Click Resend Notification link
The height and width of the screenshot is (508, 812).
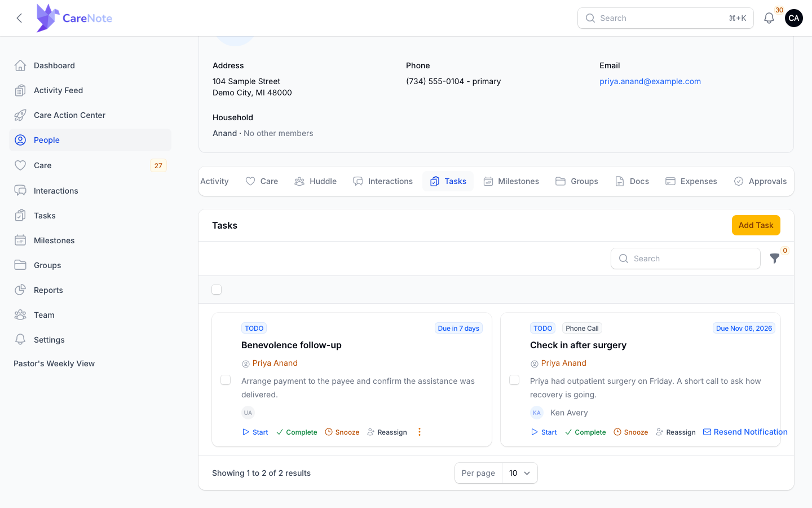coord(745,432)
